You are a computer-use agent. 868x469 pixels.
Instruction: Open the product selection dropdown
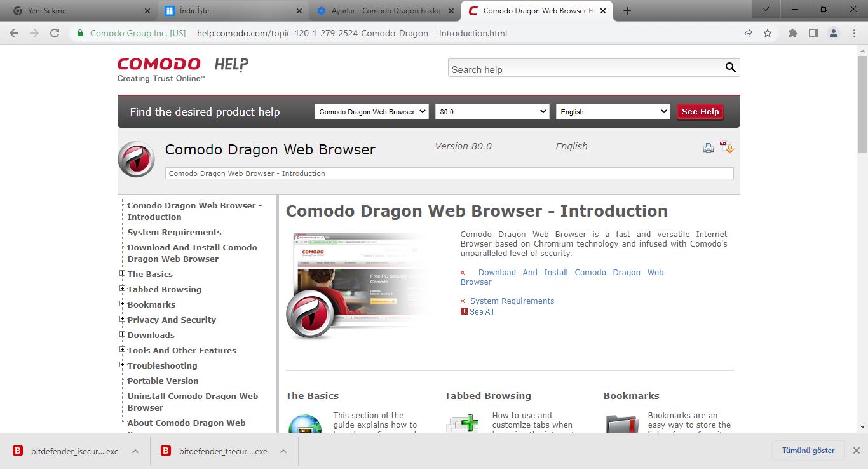pyautogui.click(x=372, y=111)
